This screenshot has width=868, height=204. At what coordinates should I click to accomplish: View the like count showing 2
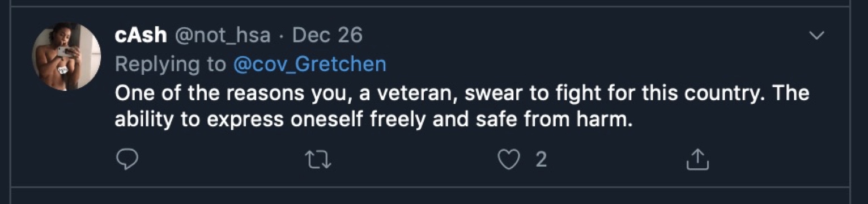[x=541, y=160]
